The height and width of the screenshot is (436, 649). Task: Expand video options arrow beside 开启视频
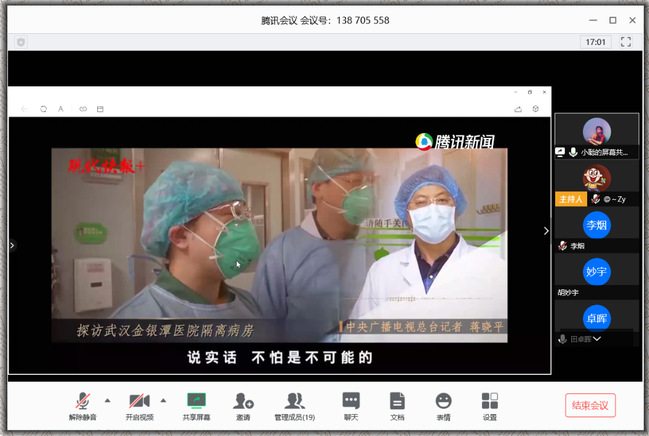point(163,400)
